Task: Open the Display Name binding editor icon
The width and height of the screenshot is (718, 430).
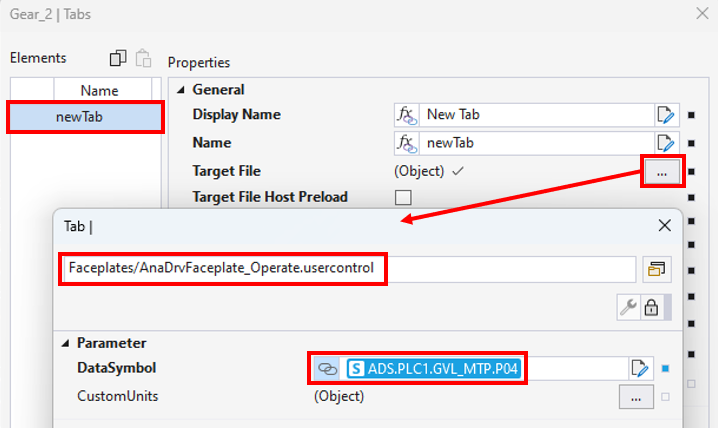Action: point(666,114)
